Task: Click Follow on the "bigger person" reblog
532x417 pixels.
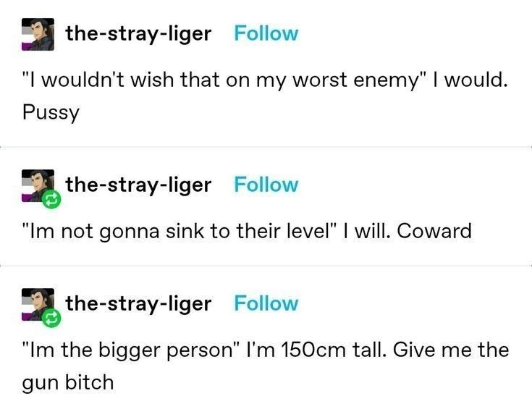Action: (266, 303)
